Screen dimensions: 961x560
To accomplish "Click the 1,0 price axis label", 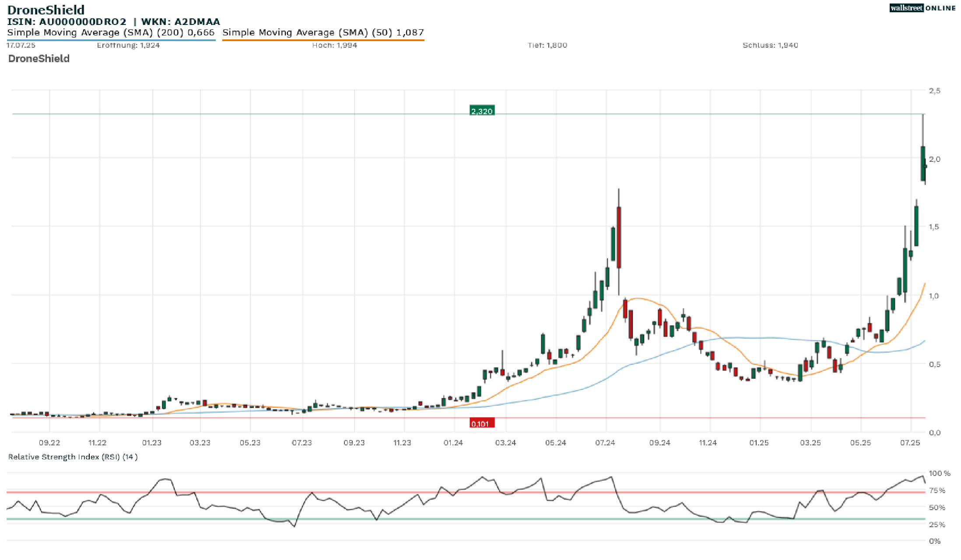I will [x=934, y=296].
